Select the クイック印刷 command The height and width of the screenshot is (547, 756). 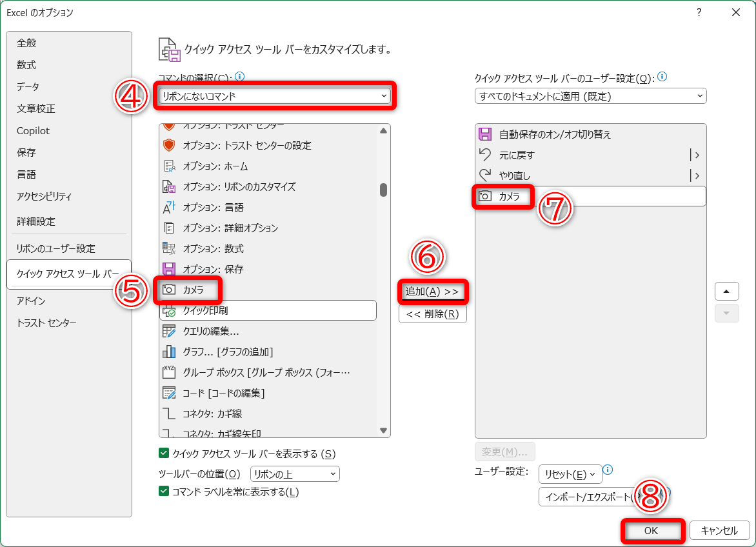click(x=206, y=310)
